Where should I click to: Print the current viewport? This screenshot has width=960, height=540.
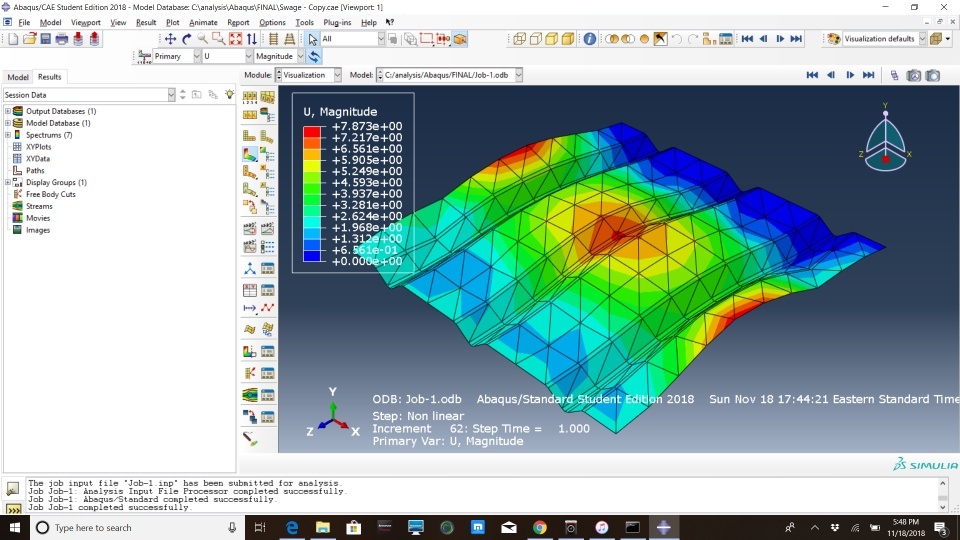(62, 39)
